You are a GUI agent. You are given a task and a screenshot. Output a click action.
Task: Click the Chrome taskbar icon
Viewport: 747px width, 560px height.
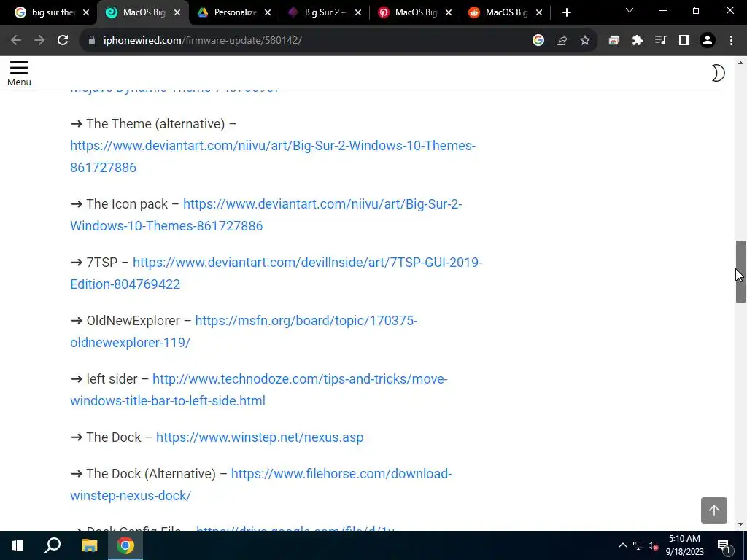pyautogui.click(x=125, y=545)
